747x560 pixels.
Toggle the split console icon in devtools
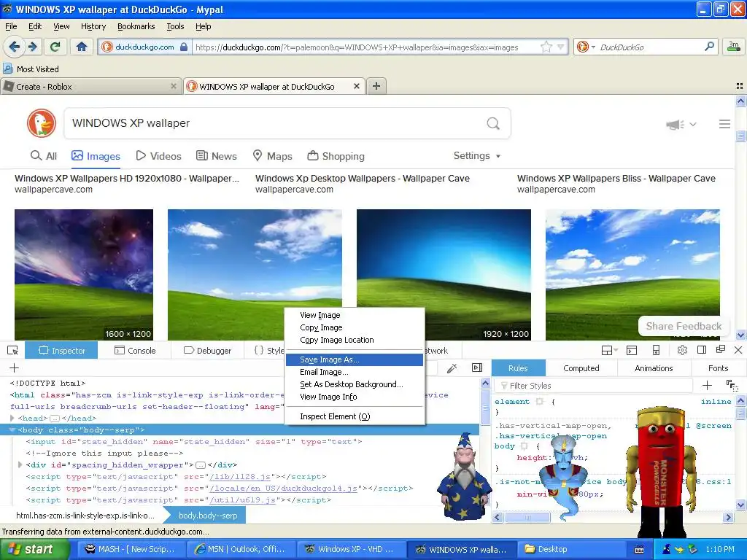tap(632, 350)
